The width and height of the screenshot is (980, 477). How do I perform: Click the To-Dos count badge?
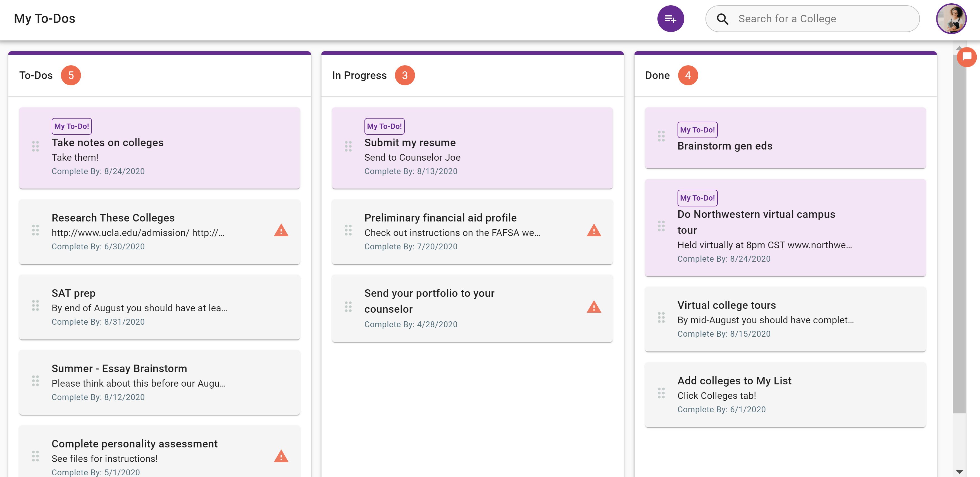tap(71, 75)
